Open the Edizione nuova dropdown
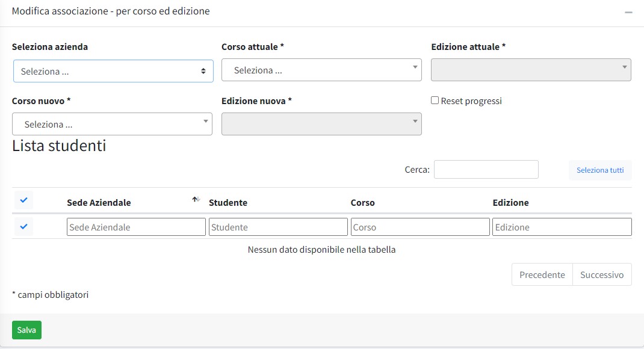The height and width of the screenshot is (349, 644). tap(321, 124)
